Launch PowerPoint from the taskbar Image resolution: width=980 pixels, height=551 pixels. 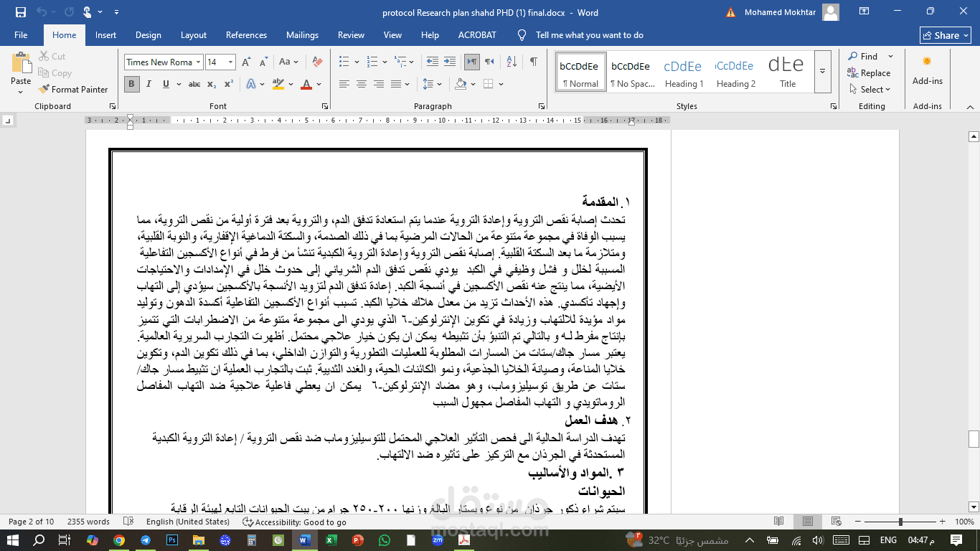click(358, 540)
